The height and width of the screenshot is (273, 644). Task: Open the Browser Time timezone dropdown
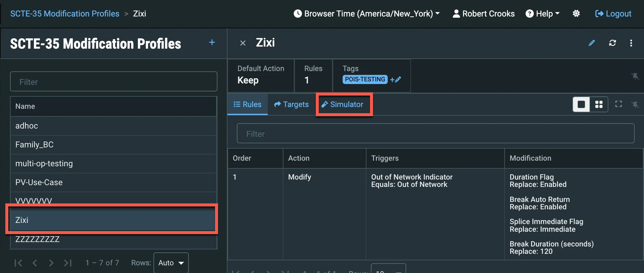click(x=367, y=14)
